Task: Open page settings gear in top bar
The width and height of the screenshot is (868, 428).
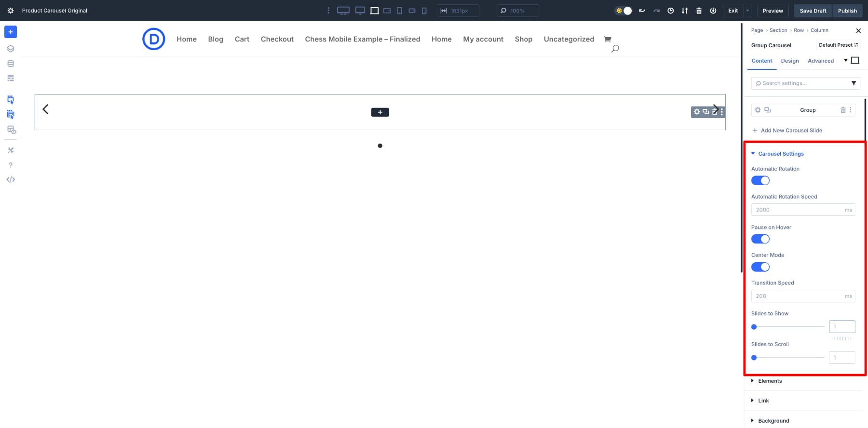Action: 11,11
